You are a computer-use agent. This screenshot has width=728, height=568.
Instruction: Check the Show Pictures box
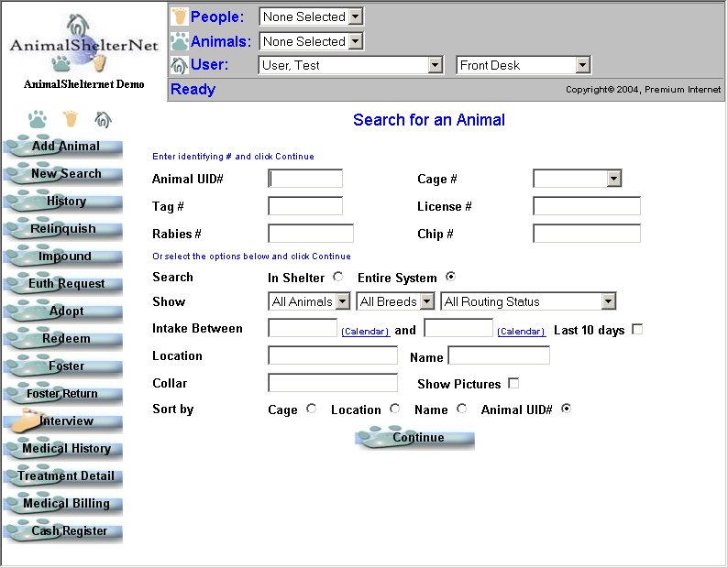[513, 383]
